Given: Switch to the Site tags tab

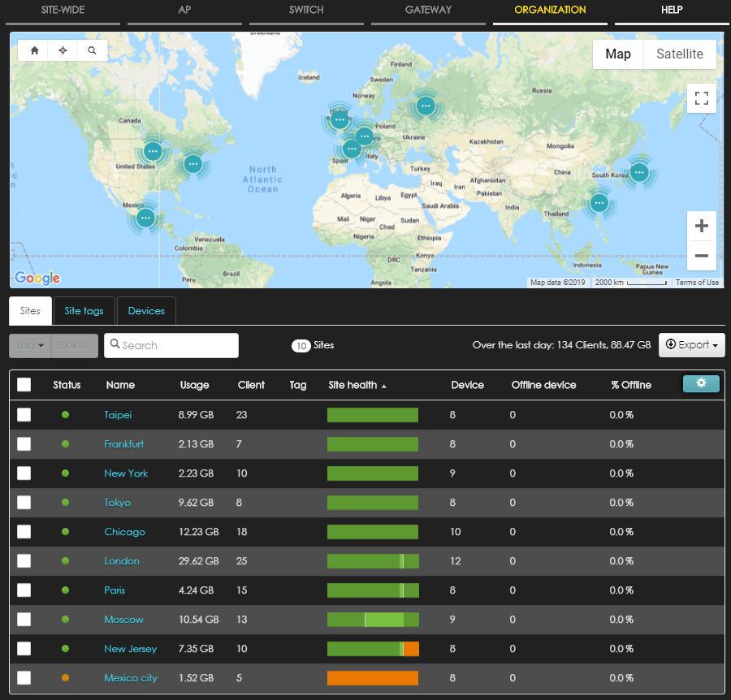Looking at the screenshot, I should [x=84, y=311].
